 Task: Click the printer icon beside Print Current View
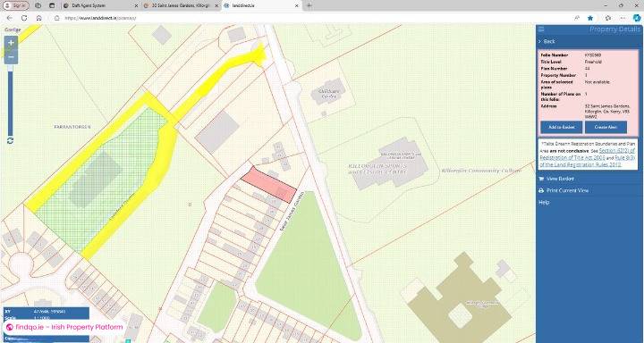point(541,191)
